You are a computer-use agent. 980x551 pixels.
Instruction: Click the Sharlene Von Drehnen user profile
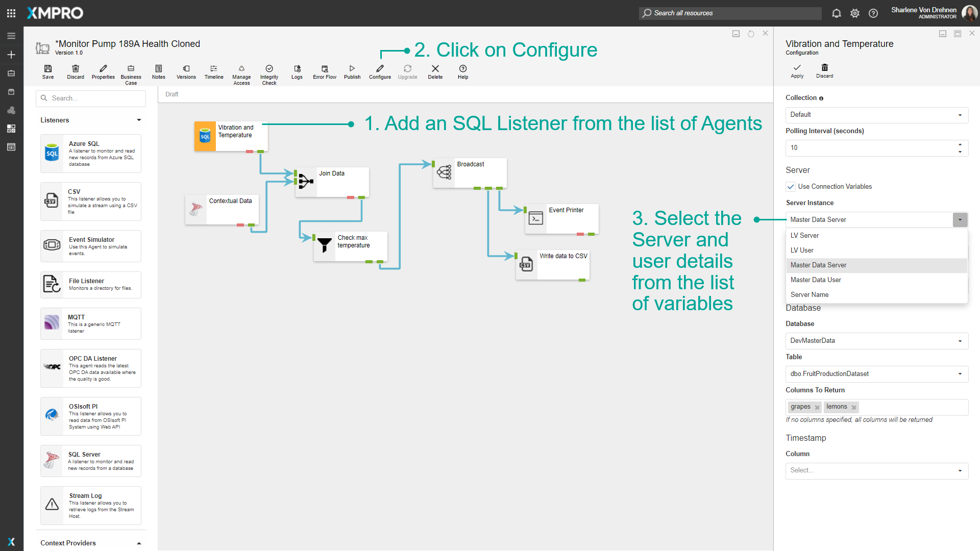point(934,13)
